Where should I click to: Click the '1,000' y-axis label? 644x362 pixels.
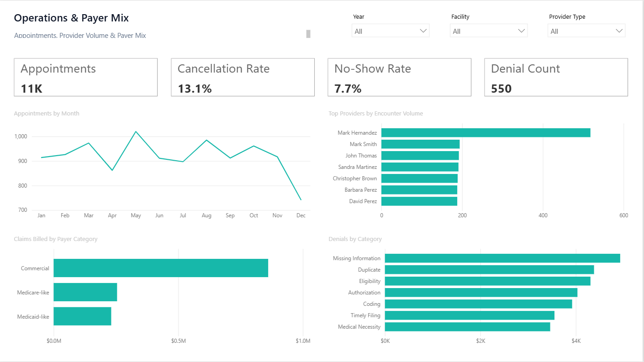[x=21, y=136]
